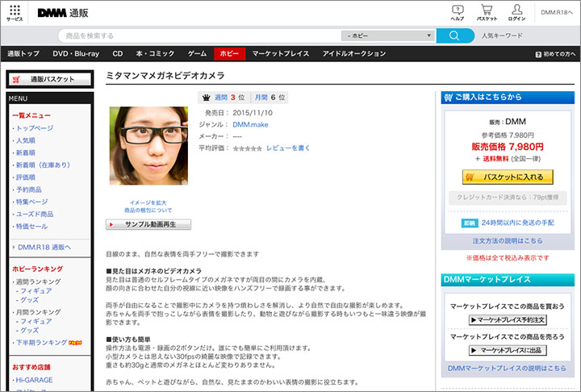Click the 通販バスケット sidebar button

50,79
